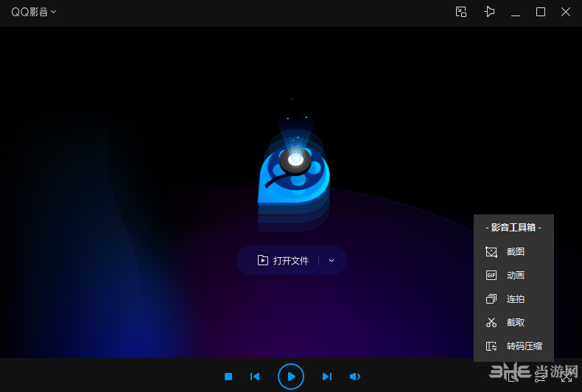Click the 打开文件 button
This screenshot has height=392, width=582.
(x=283, y=260)
